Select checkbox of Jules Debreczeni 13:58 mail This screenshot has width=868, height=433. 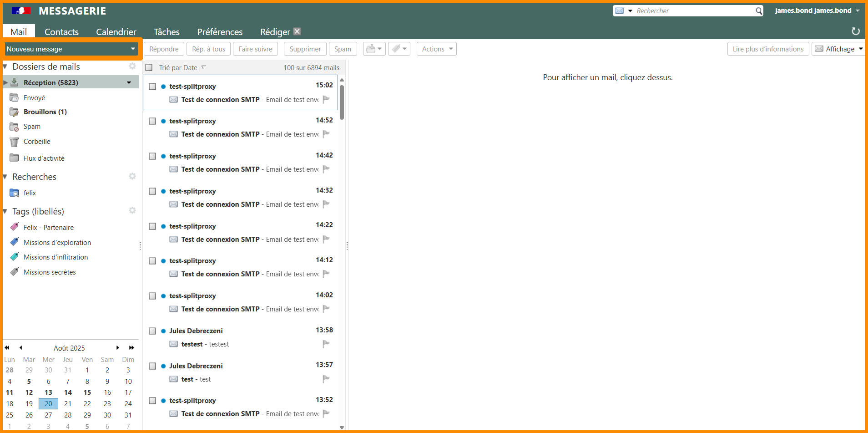152,331
